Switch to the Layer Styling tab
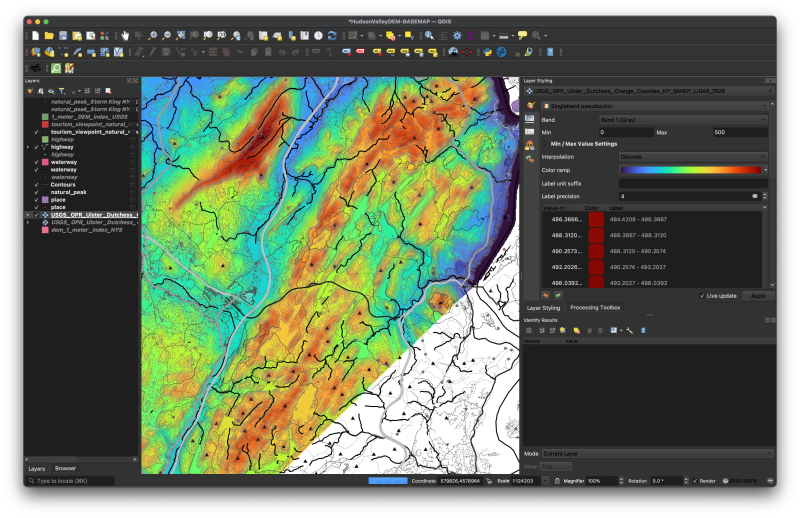Image resolution: width=800 pixels, height=518 pixels. [543, 308]
